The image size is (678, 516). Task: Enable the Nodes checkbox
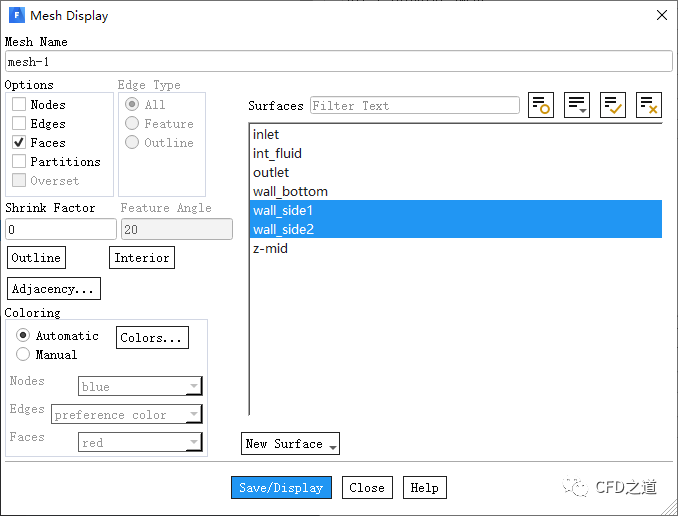(19, 105)
